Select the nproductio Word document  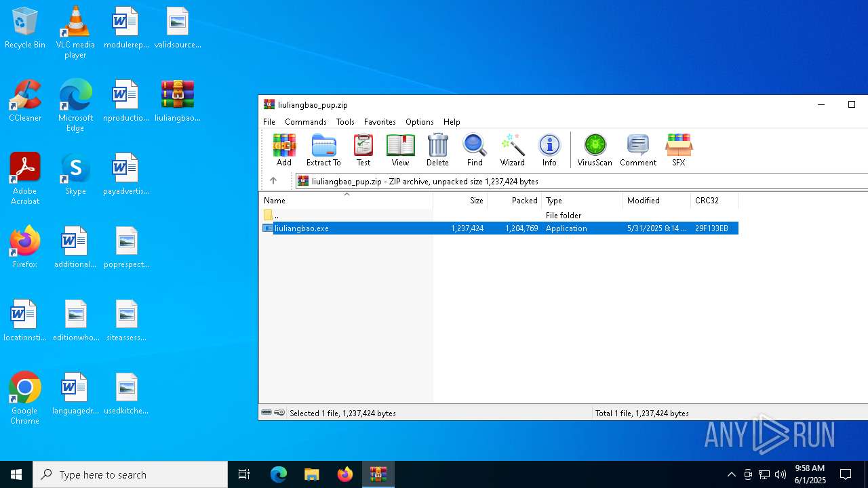[126, 102]
